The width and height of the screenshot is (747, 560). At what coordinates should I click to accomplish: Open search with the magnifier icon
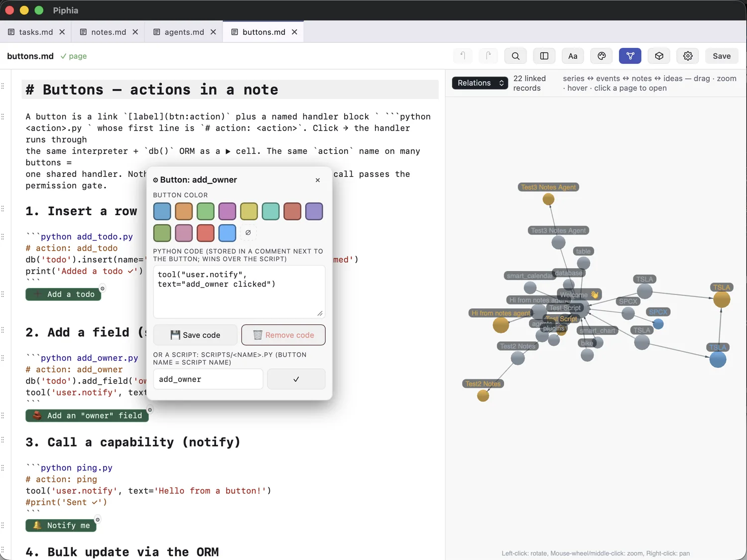515,56
